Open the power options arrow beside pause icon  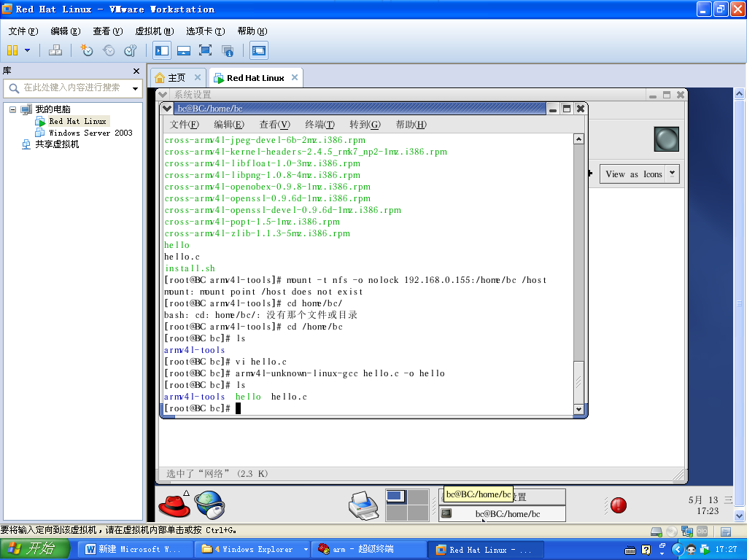tap(28, 50)
